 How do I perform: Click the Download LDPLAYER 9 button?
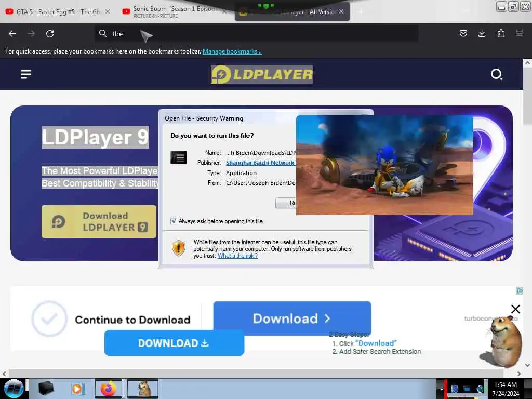click(x=99, y=221)
